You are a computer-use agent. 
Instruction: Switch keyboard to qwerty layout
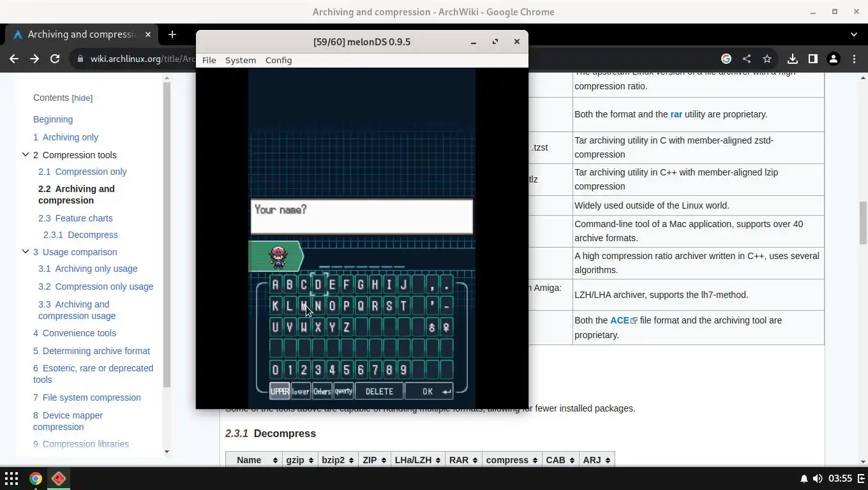pyautogui.click(x=343, y=391)
